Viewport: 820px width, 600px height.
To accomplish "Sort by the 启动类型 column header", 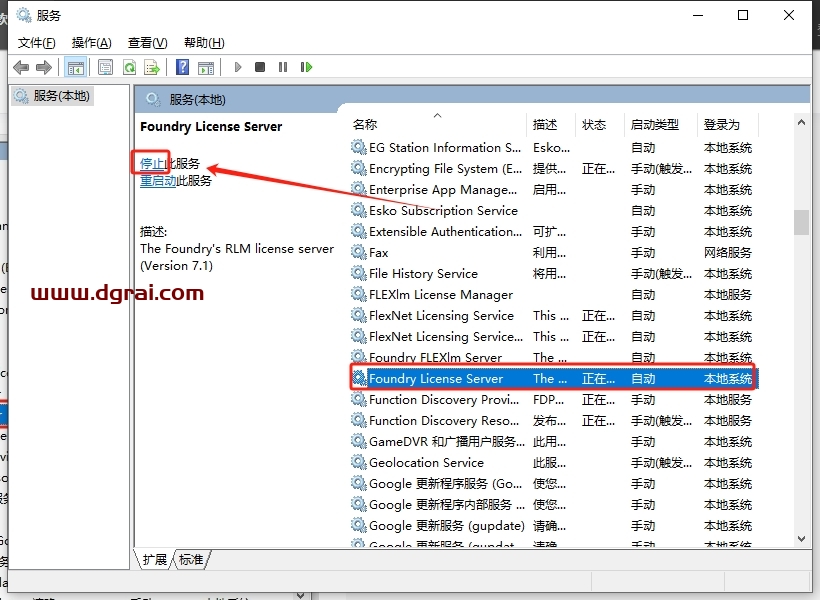I will click(x=661, y=124).
